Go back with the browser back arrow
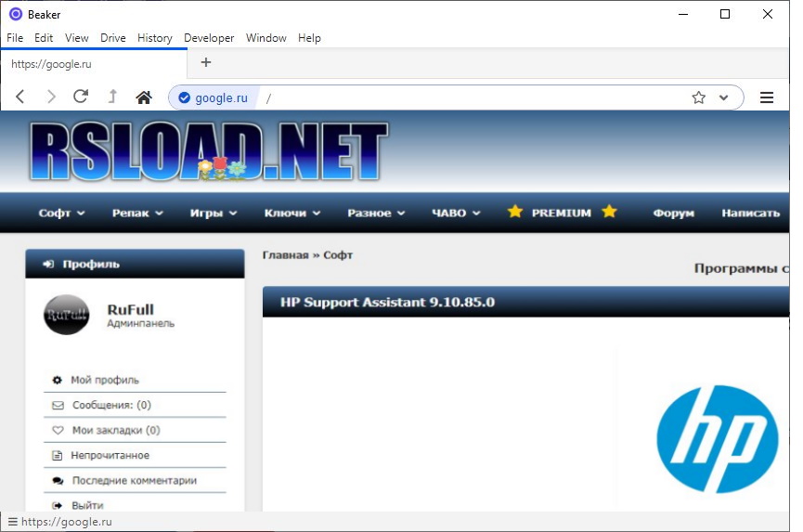The height and width of the screenshot is (532, 803). (20, 97)
